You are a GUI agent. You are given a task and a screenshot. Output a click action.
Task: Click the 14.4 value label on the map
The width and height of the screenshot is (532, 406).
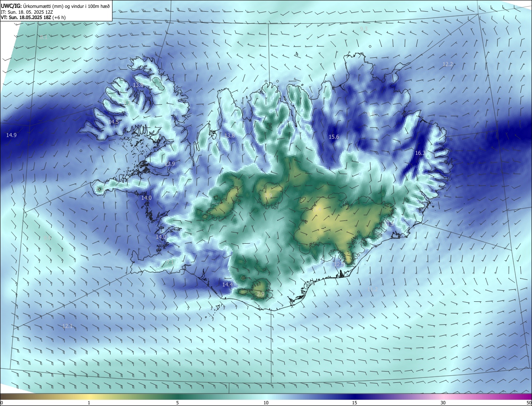tap(227, 285)
